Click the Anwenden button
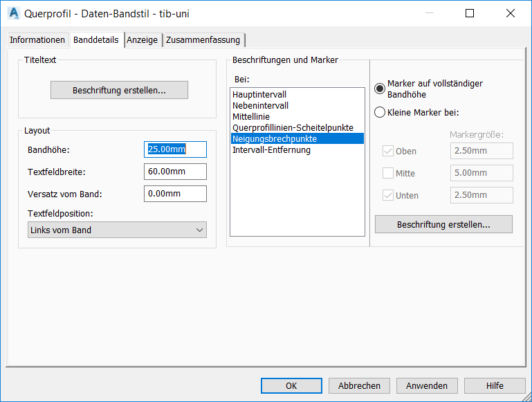 (427, 386)
